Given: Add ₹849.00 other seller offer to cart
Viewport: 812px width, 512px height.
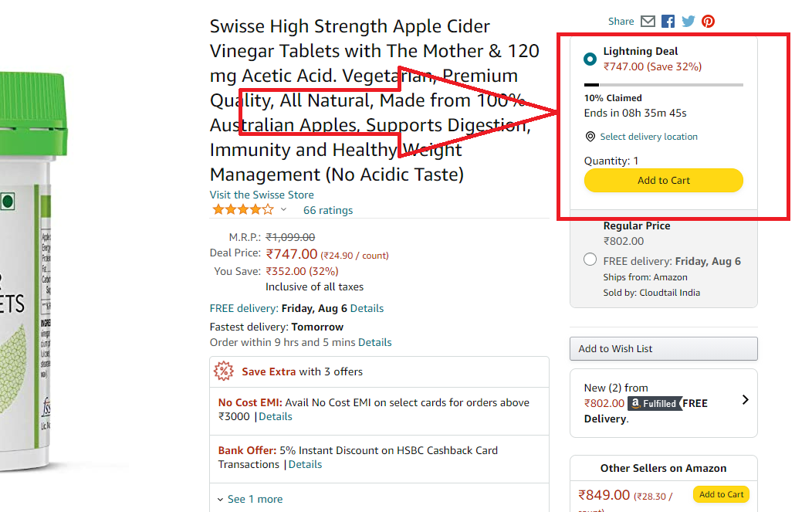Looking at the screenshot, I should [x=721, y=494].
